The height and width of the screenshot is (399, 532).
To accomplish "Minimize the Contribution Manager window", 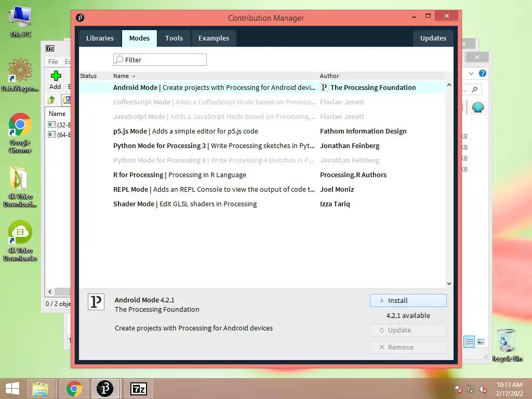I will [x=414, y=16].
